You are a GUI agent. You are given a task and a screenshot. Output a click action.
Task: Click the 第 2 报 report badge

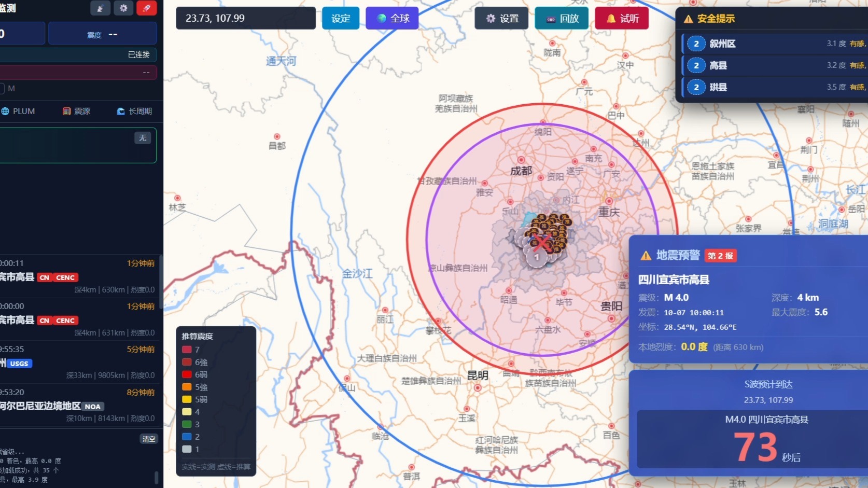point(721,256)
